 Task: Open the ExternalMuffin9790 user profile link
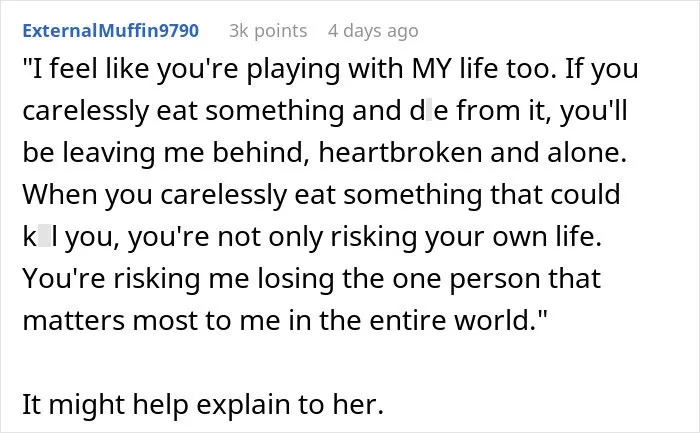coord(111,31)
